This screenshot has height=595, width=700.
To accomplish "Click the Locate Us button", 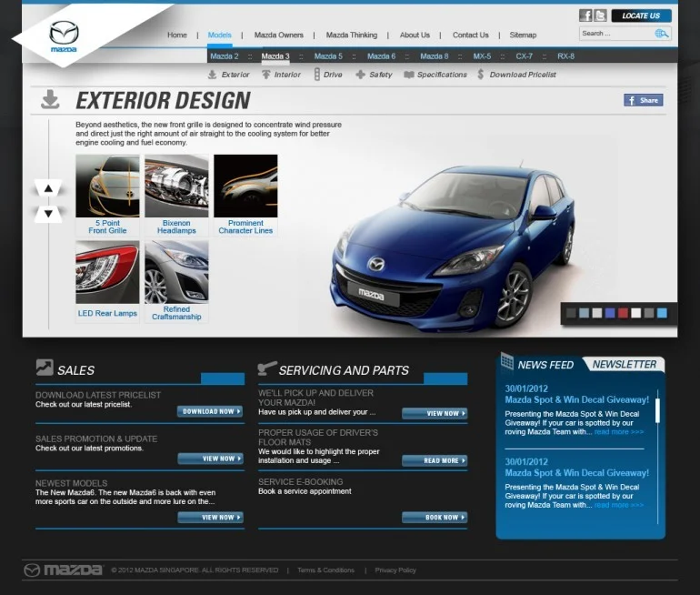I will (641, 15).
